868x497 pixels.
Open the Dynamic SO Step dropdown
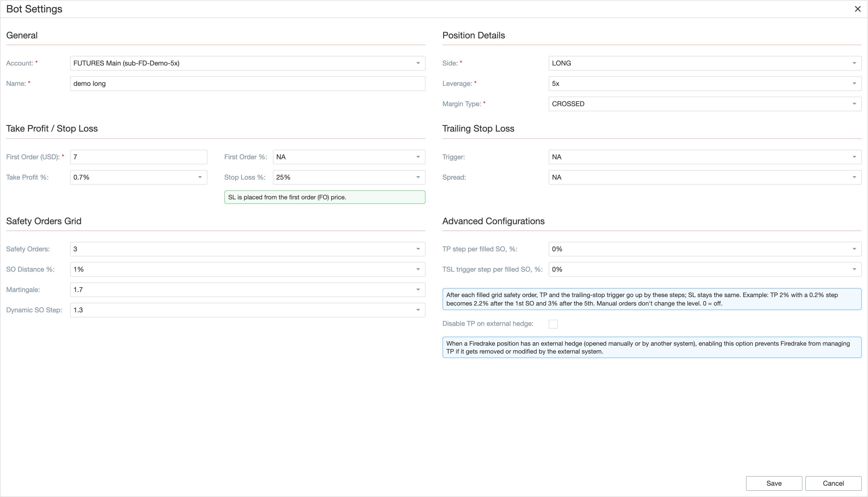[248, 310]
